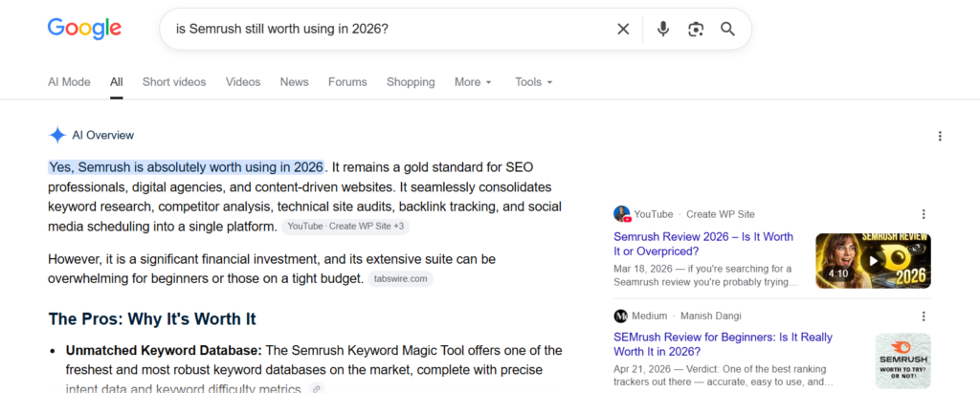Click the YouTube channel avatar icon
The height and width of the screenshot is (393, 980).
tap(621, 213)
